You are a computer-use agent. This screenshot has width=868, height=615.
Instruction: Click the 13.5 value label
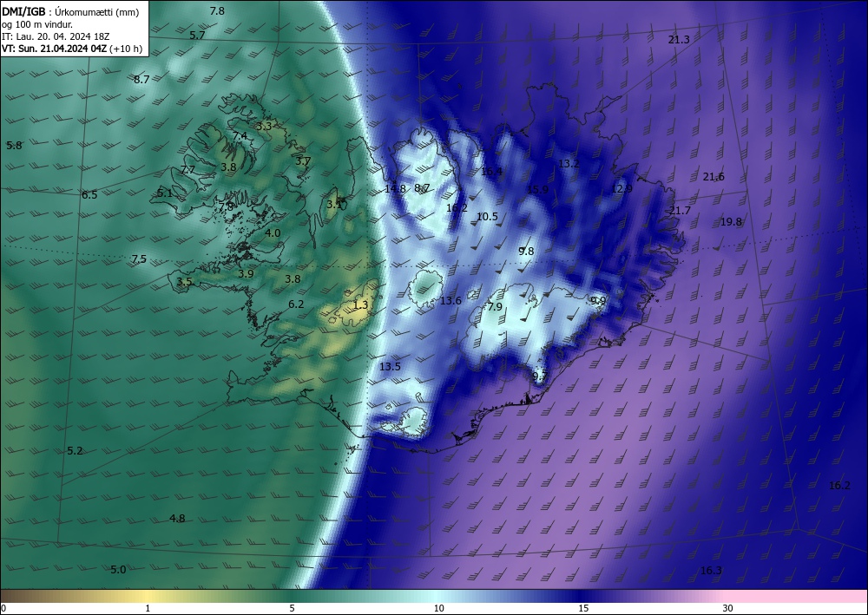390,367
